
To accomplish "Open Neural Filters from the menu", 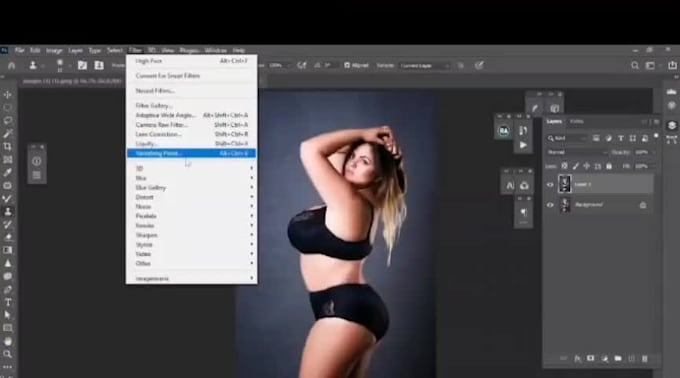I will [x=191, y=91].
